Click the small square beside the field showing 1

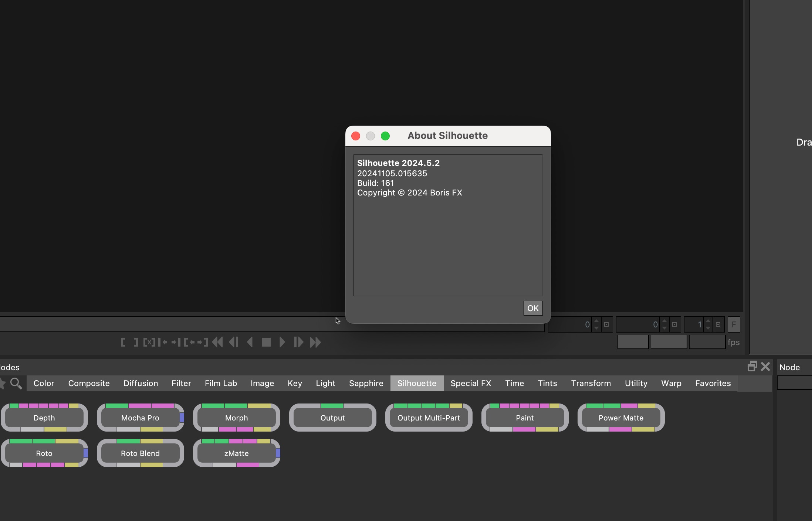pyautogui.click(x=718, y=324)
